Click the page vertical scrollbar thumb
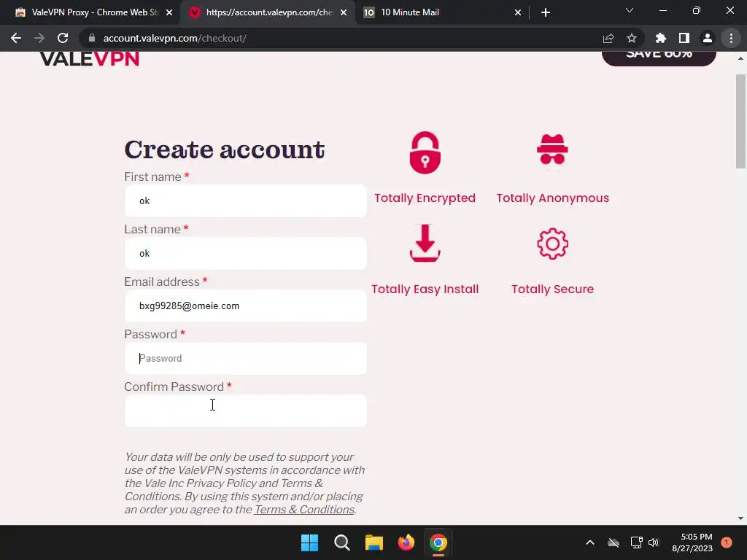This screenshot has width=747, height=560. (x=740, y=122)
